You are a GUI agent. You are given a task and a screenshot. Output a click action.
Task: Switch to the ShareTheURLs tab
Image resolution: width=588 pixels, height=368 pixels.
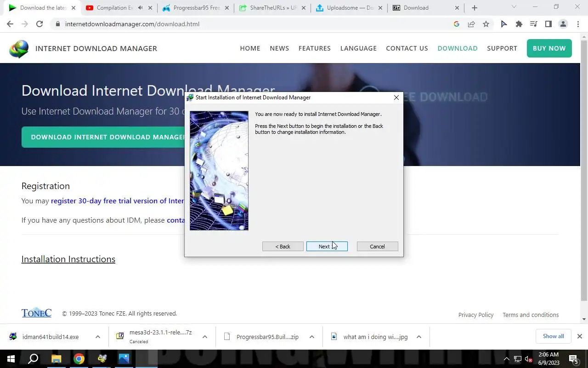(x=272, y=8)
